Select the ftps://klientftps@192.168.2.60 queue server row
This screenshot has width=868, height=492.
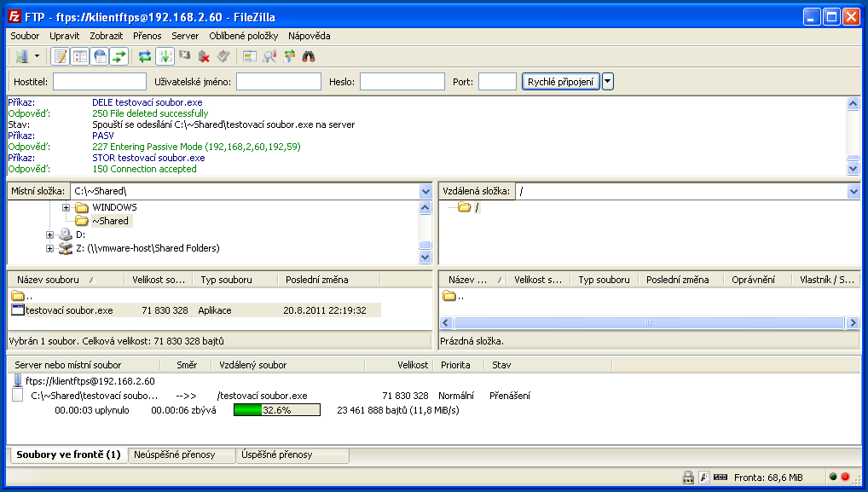(90, 381)
